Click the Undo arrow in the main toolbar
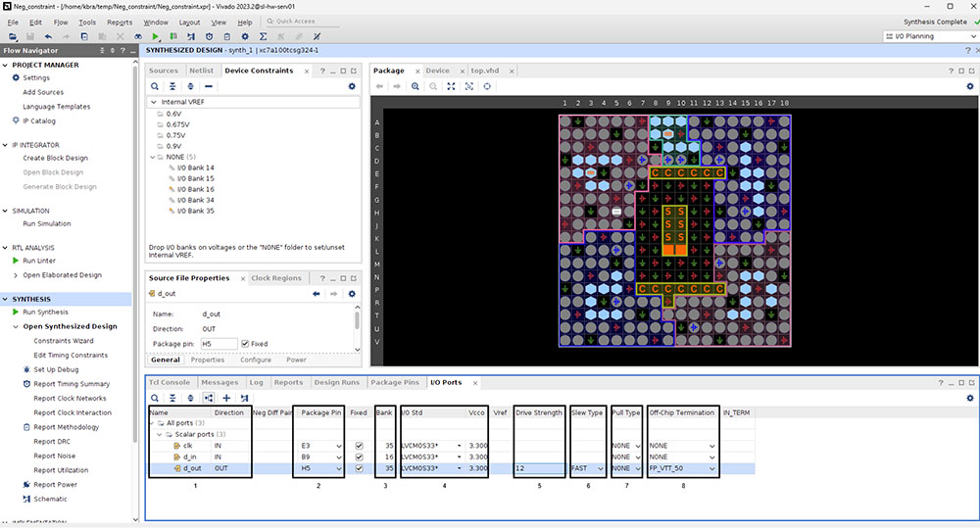Viewport: 980px width, 528px height. coord(48,37)
